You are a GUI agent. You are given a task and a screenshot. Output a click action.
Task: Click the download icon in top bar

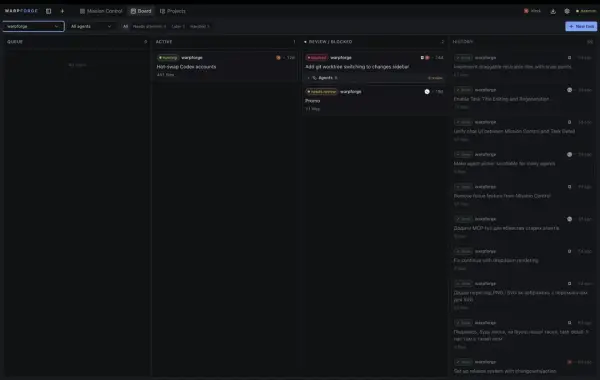pyautogui.click(x=553, y=11)
